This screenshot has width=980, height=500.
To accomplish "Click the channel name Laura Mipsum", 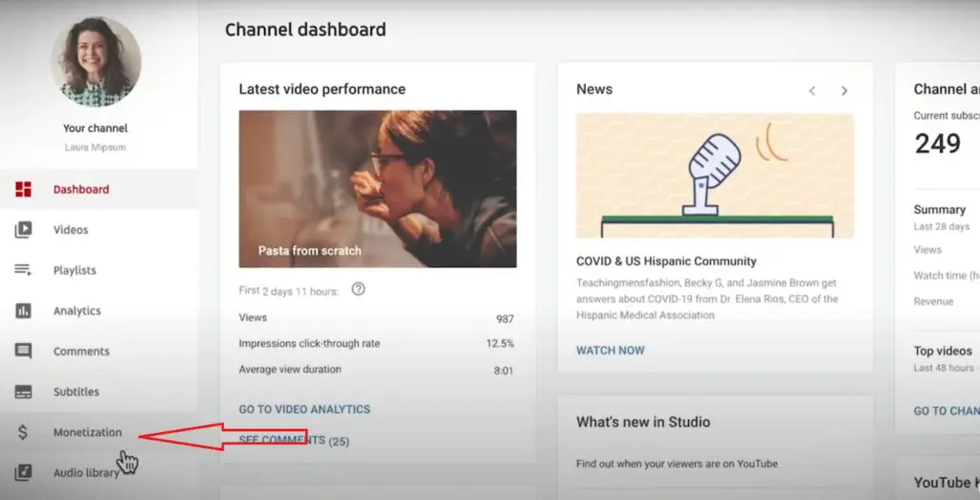I will click(96, 148).
